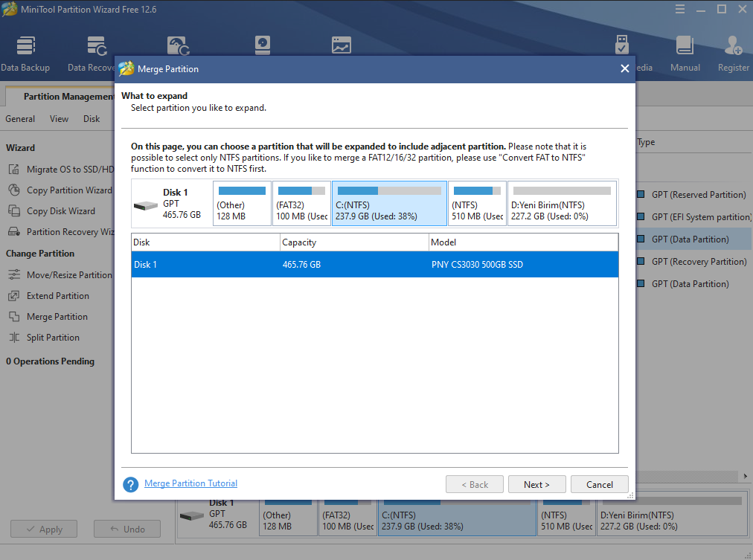The height and width of the screenshot is (560, 753).
Task: Open the main window hamburger menu
Action: pyautogui.click(x=680, y=9)
